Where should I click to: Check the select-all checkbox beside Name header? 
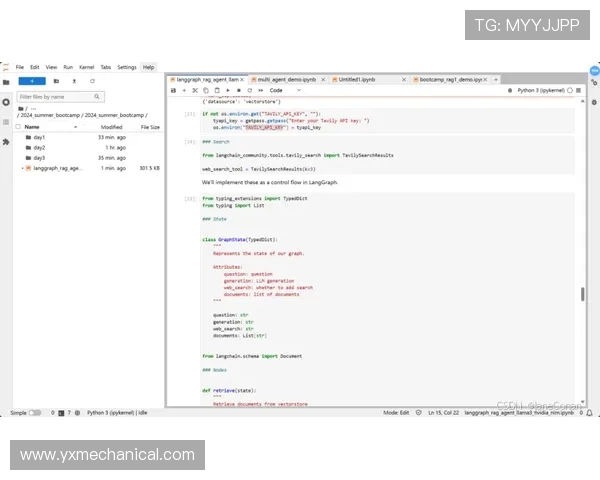coord(19,127)
